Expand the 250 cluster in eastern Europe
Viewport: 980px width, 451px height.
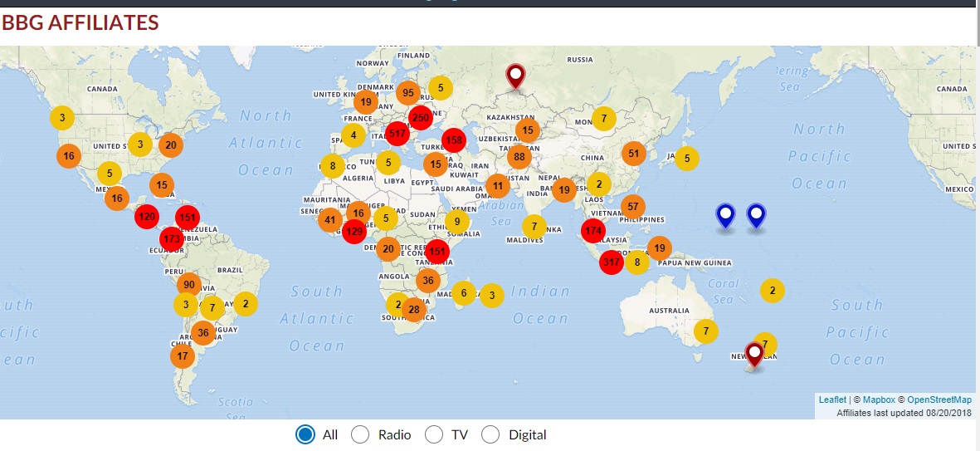421,117
